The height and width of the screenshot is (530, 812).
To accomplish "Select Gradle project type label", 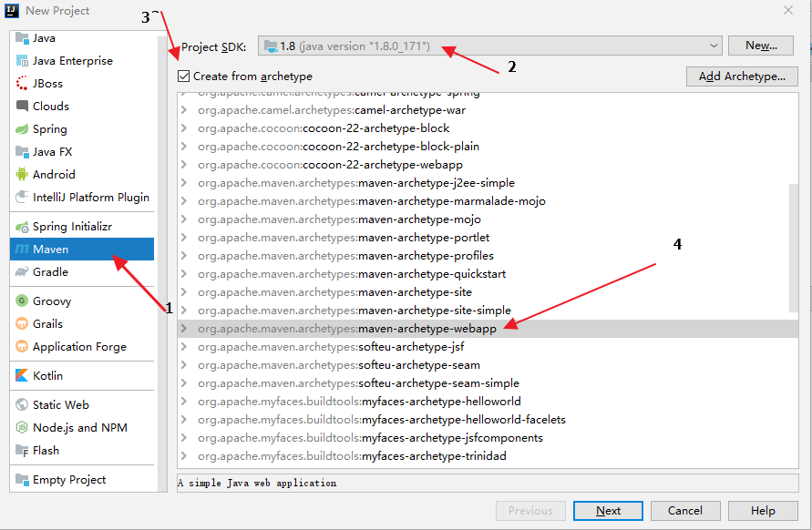I will (50, 271).
